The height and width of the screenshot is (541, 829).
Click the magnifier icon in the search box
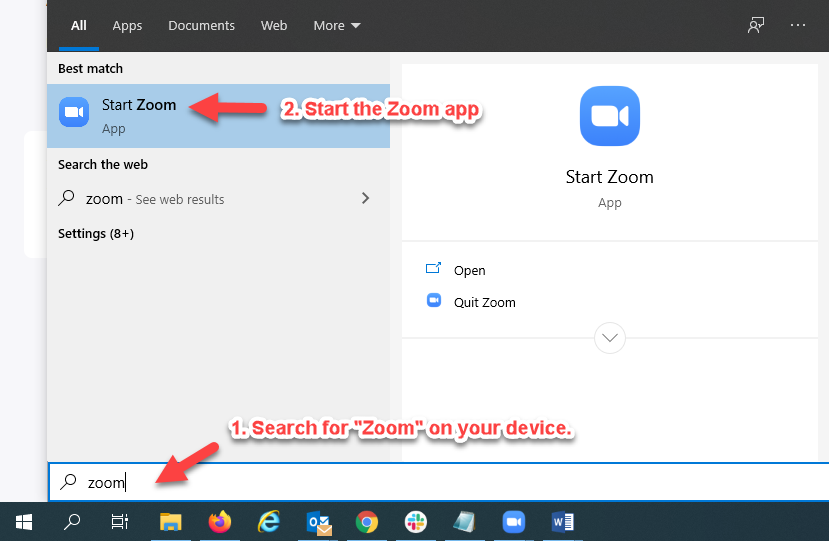pos(68,482)
